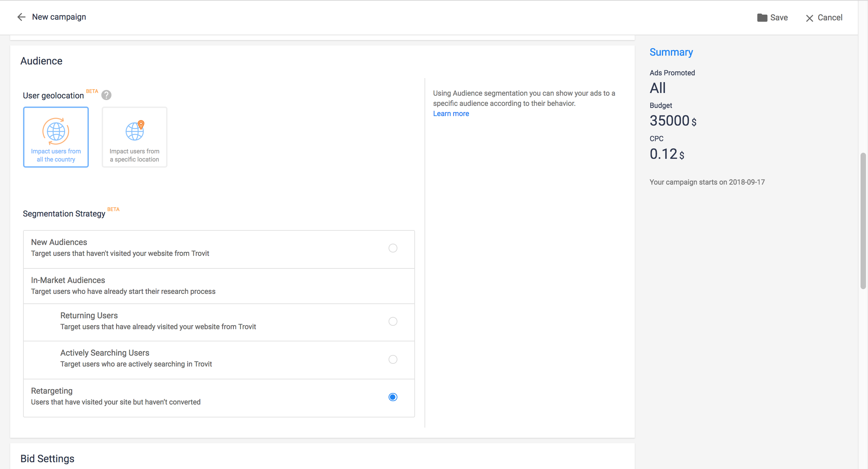
Task: Click the Save folder icon
Action: tap(762, 18)
